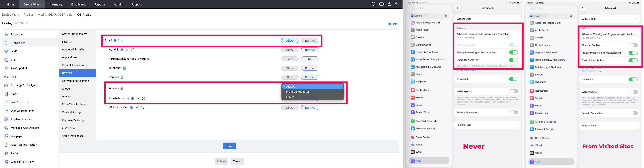Open the Enrollment menu in top navigation
Viewport: 644px width, 168px height.
point(78,4)
